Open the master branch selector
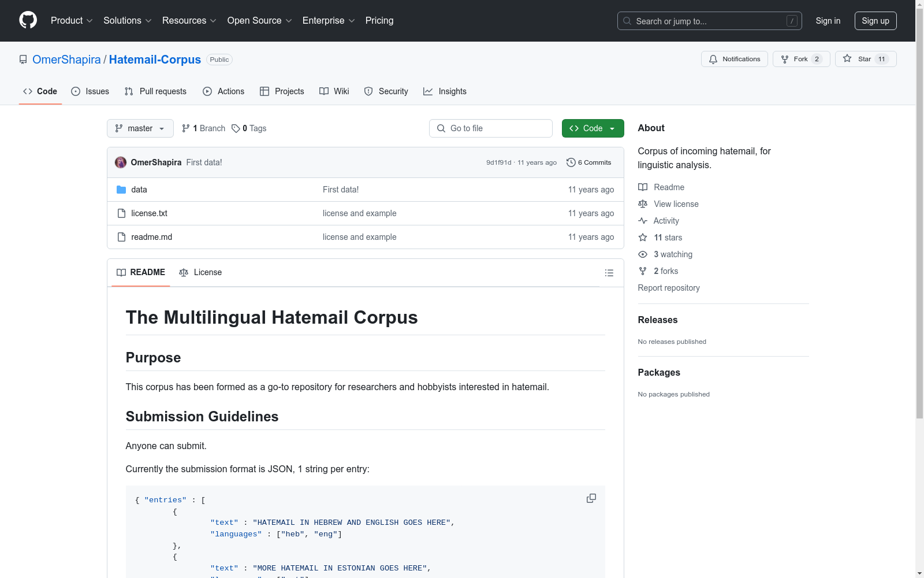 [140, 128]
